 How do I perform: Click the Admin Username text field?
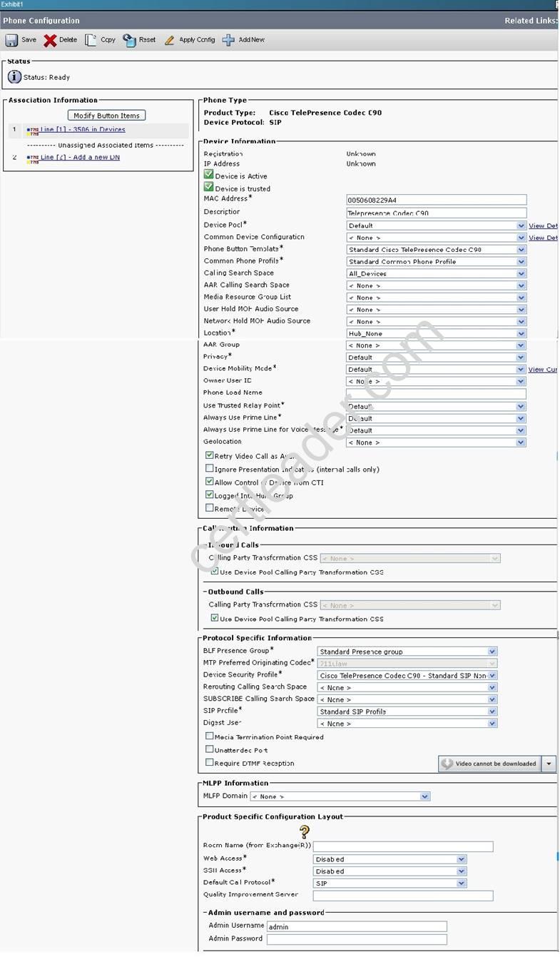357,926
